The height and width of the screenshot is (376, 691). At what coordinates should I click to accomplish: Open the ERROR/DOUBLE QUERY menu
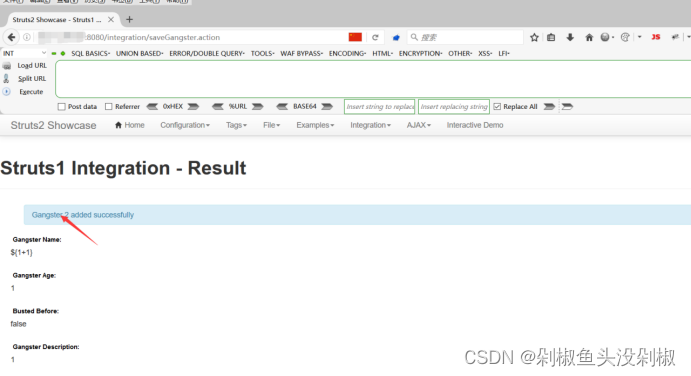207,53
